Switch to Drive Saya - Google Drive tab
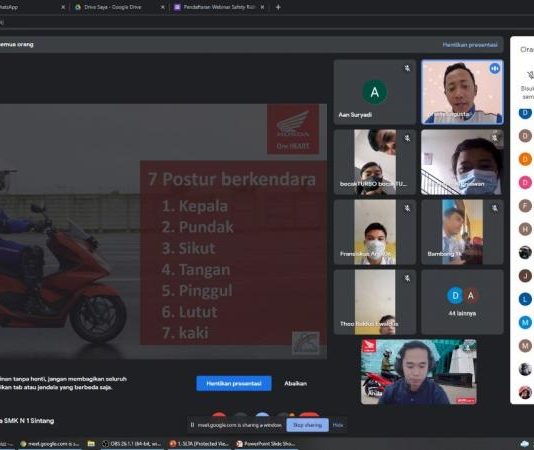534x450 pixels. tap(112, 7)
